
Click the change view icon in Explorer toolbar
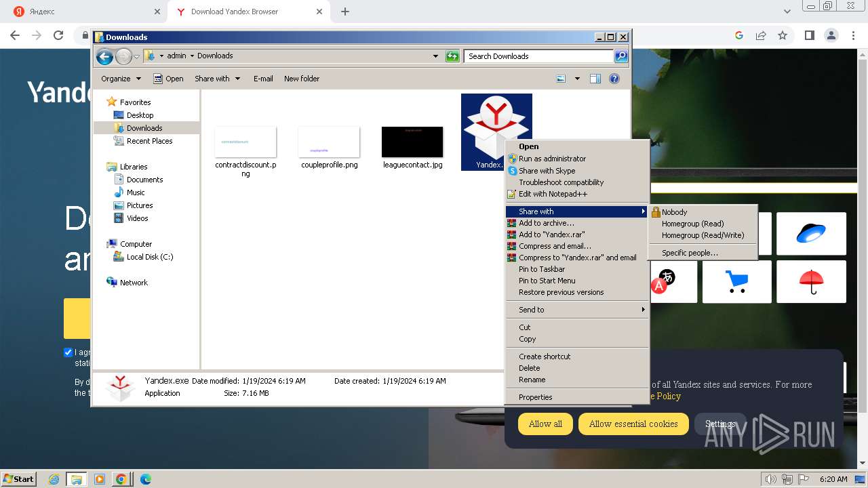coord(561,79)
